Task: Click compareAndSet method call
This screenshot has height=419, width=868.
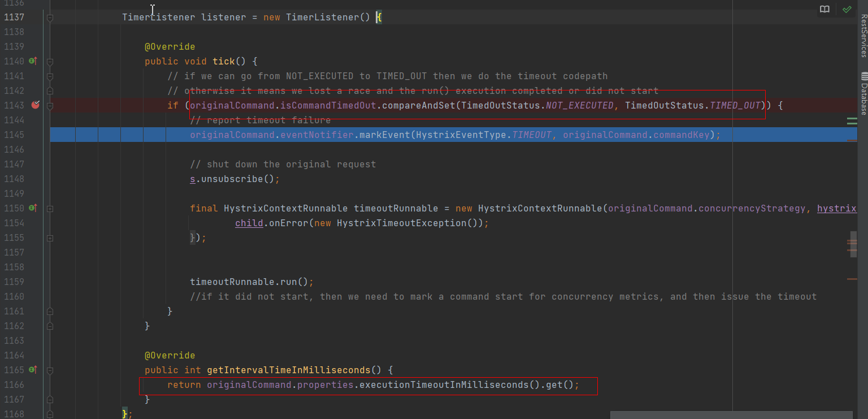Action: (x=419, y=105)
